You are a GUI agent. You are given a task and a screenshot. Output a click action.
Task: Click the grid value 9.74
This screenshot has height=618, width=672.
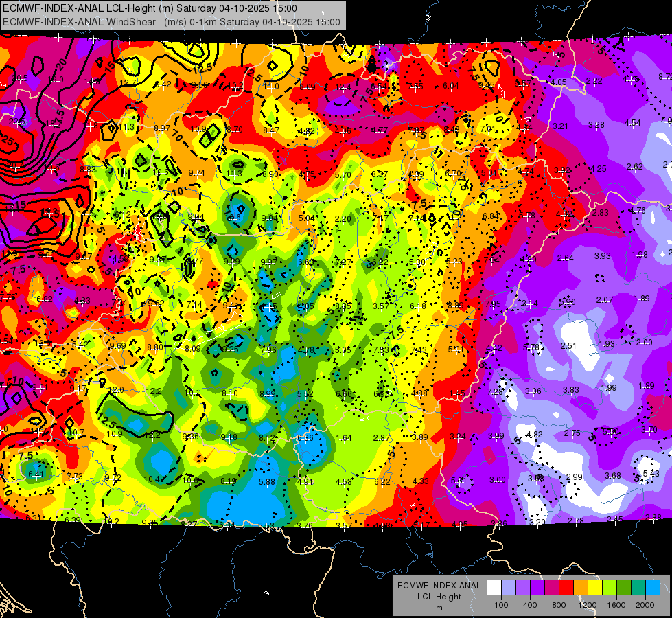tap(197, 172)
